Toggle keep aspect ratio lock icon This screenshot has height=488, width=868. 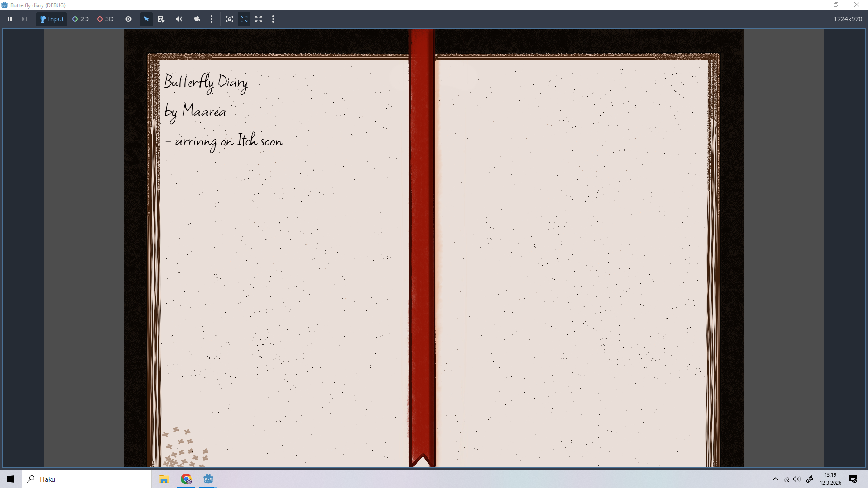pos(230,19)
